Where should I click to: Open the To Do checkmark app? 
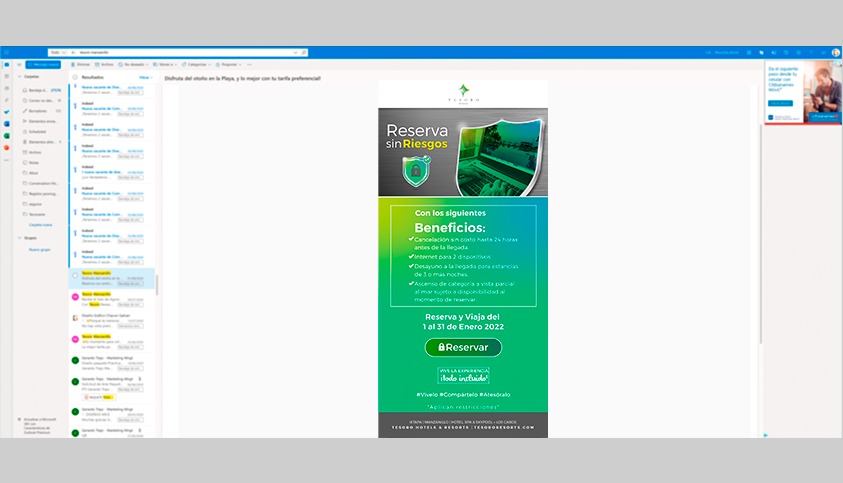tap(6, 112)
